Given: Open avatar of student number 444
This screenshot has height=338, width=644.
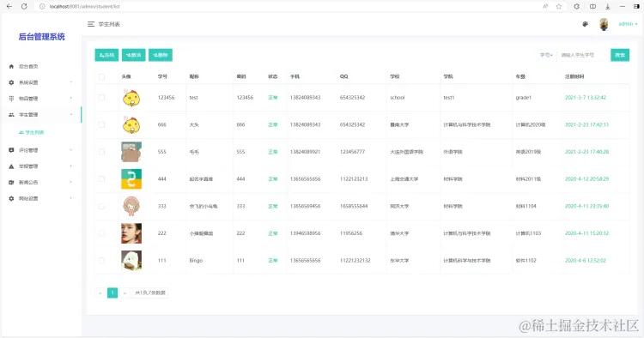Looking at the screenshot, I should click(131, 178).
